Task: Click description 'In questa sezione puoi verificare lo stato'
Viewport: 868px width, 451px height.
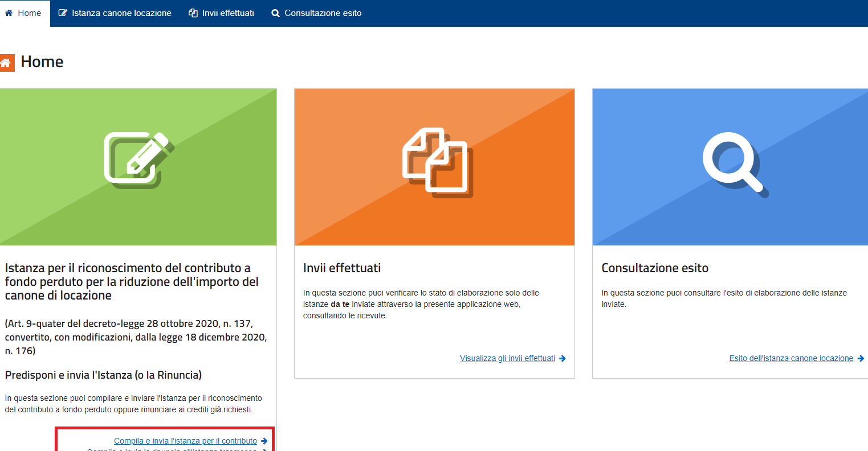Action: pos(421,304)
